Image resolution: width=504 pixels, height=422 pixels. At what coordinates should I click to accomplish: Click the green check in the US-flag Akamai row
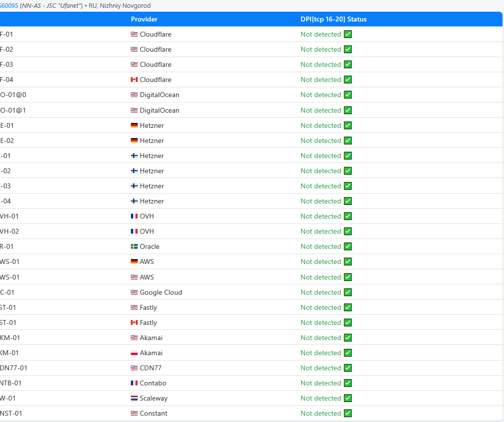point(348,338)
